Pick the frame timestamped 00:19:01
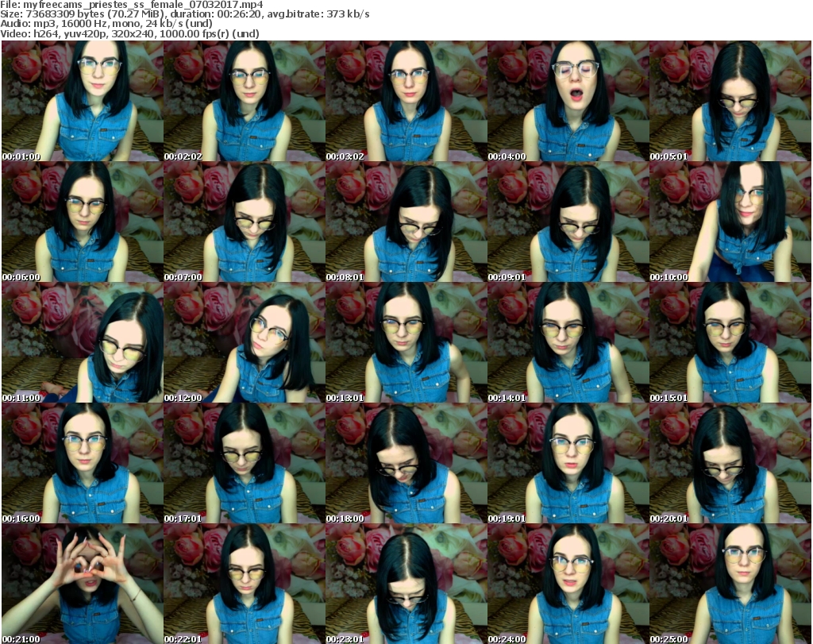Screen dimensions: 813x644 pos(568,463)
